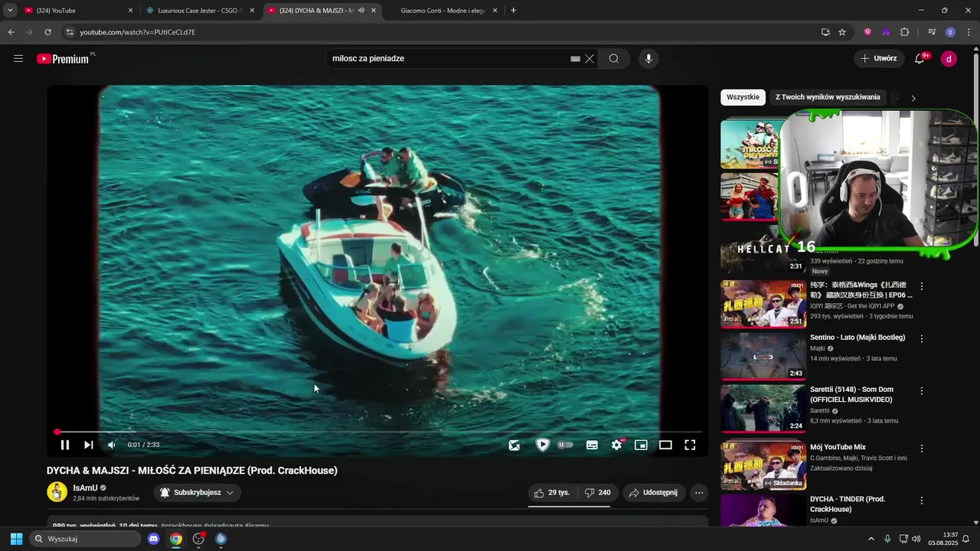Screen dimensions: 980x551
Task: Open the site info icon in address bar
Action: pyautogui.click(x=70, y=32)
